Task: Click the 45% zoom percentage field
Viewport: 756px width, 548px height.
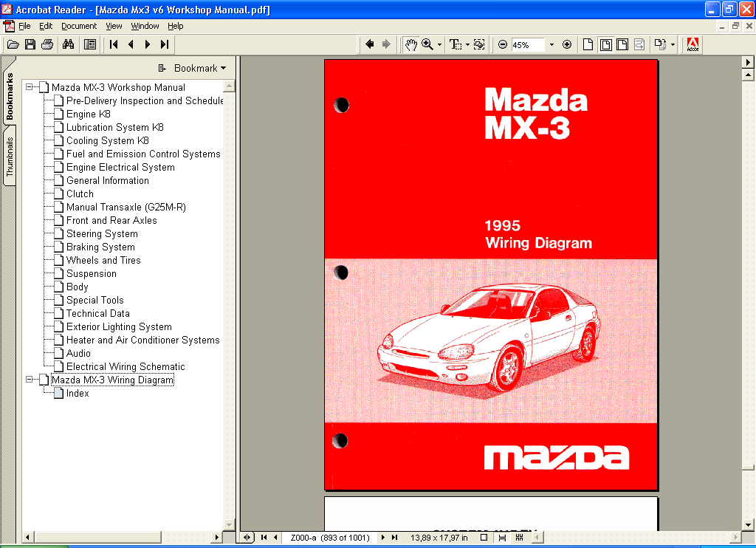Action: 527,45
